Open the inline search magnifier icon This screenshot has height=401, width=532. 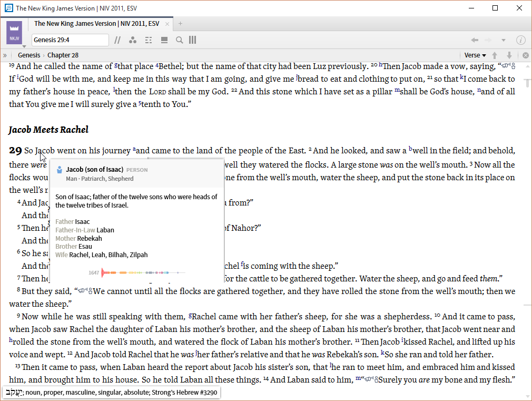coord(179,40)
